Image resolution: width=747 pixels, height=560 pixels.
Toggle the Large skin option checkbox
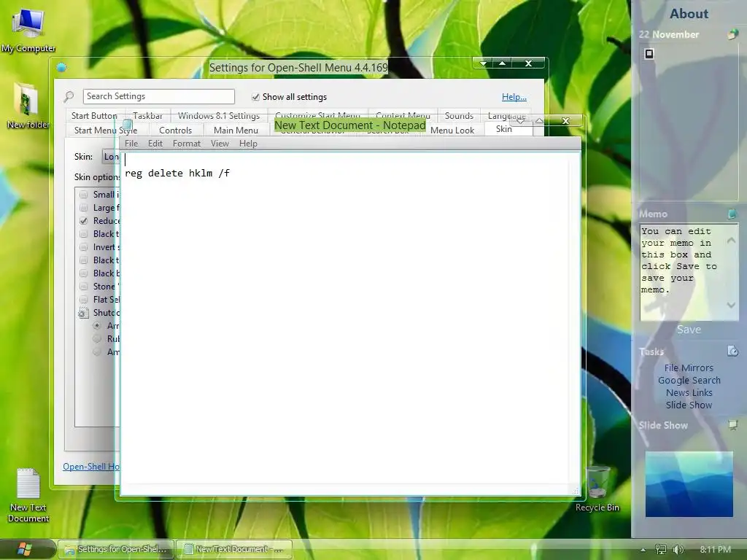pyautogui.click(x=84, y=208)
